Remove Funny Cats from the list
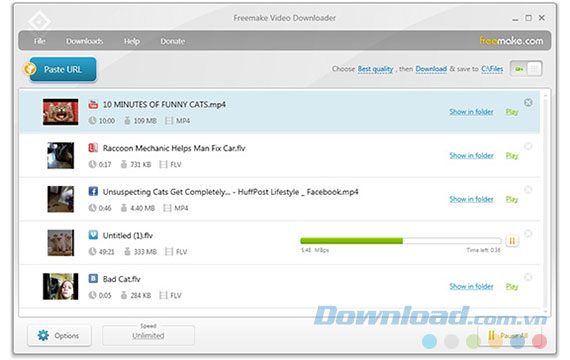 (528, 103)
